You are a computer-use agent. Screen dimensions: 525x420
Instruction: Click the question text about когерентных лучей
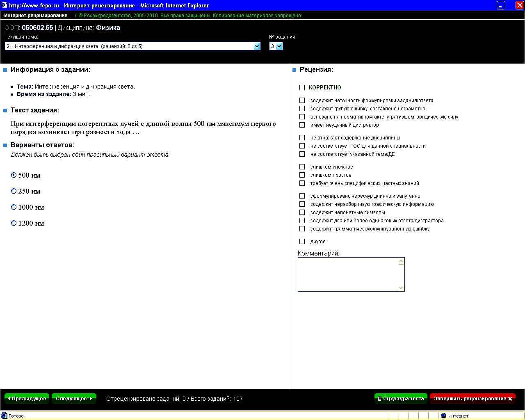(x=143, y=128)
